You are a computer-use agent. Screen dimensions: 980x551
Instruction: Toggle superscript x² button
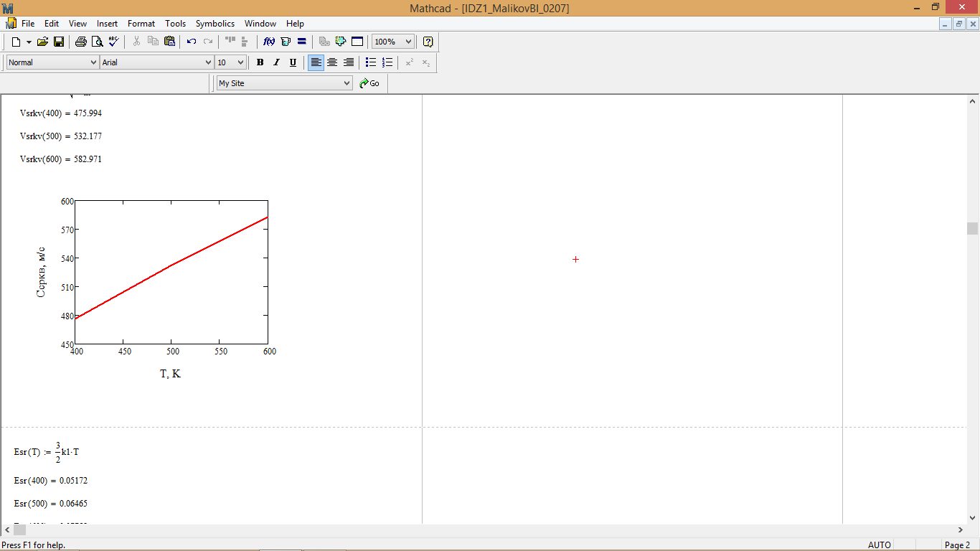pos(410,62)
